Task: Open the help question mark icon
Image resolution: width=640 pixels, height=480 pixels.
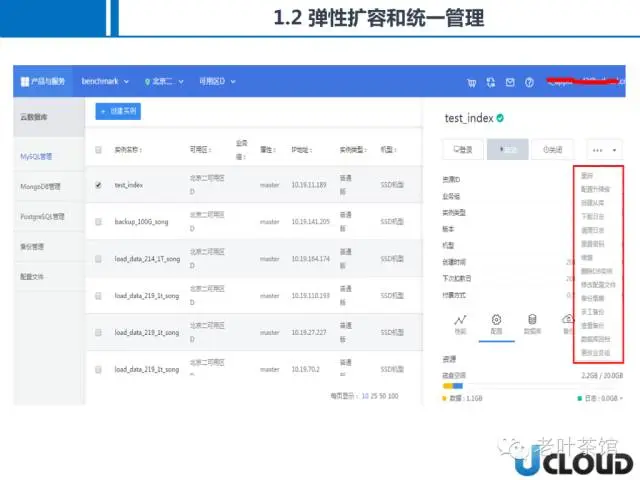Action: tap(529, 83)
